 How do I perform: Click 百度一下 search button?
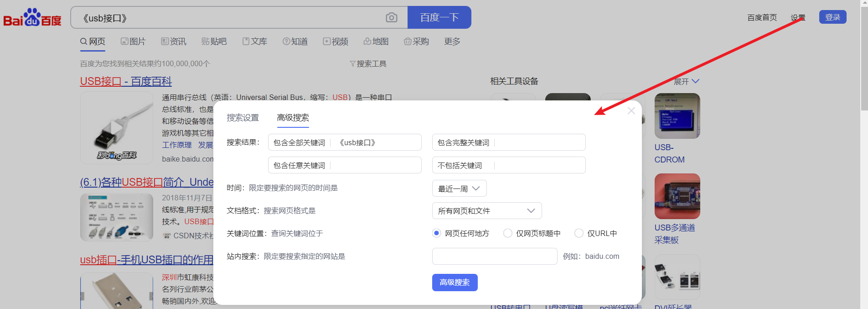pos(439,17)
